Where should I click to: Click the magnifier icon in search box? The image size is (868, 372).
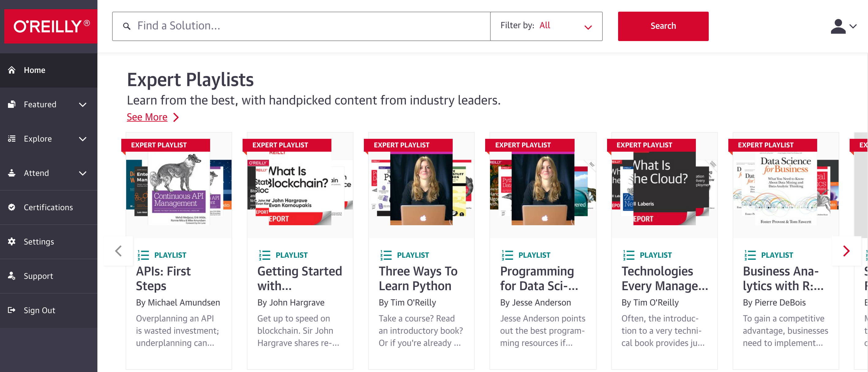point(127,26)
